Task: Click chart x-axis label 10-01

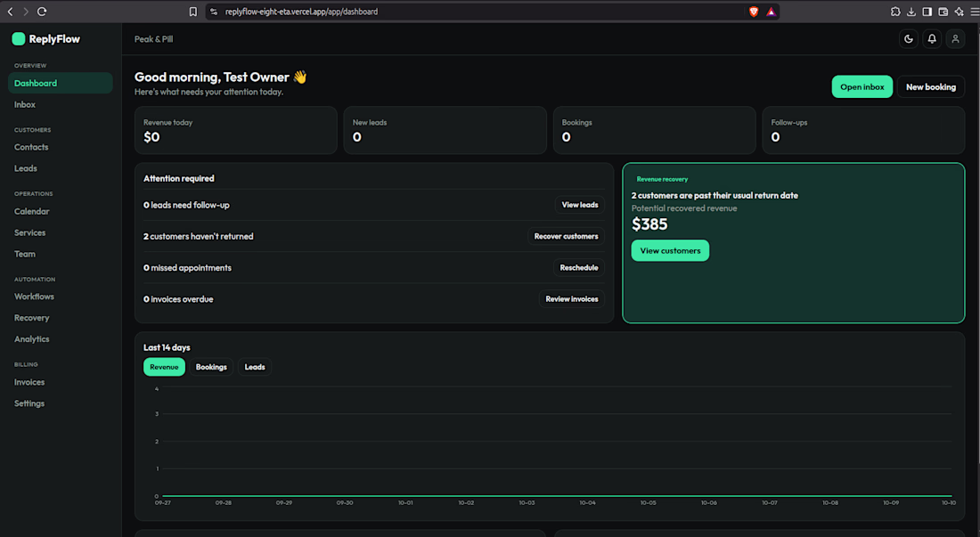Action: 405,502
